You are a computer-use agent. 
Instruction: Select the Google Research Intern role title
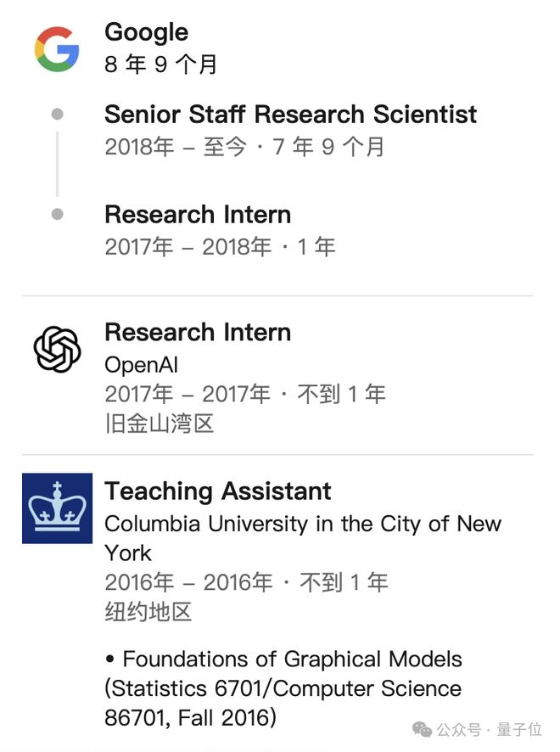click(197, 214)
